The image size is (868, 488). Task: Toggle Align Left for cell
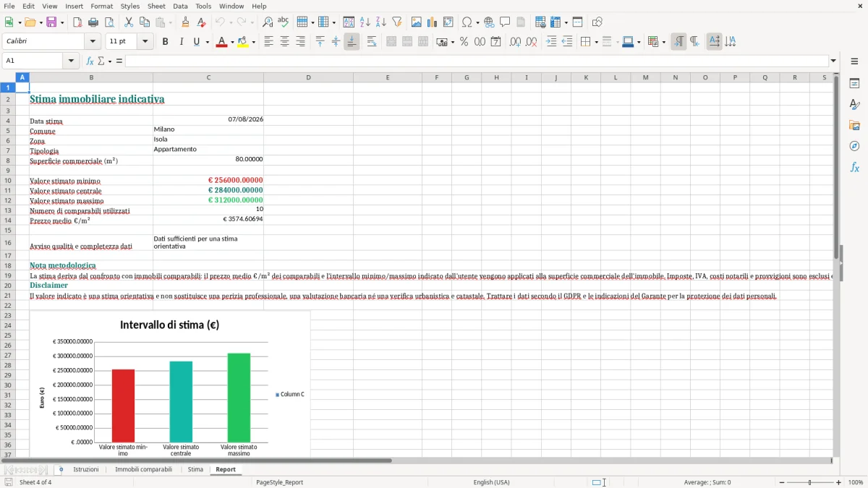(x=268, y=42)
